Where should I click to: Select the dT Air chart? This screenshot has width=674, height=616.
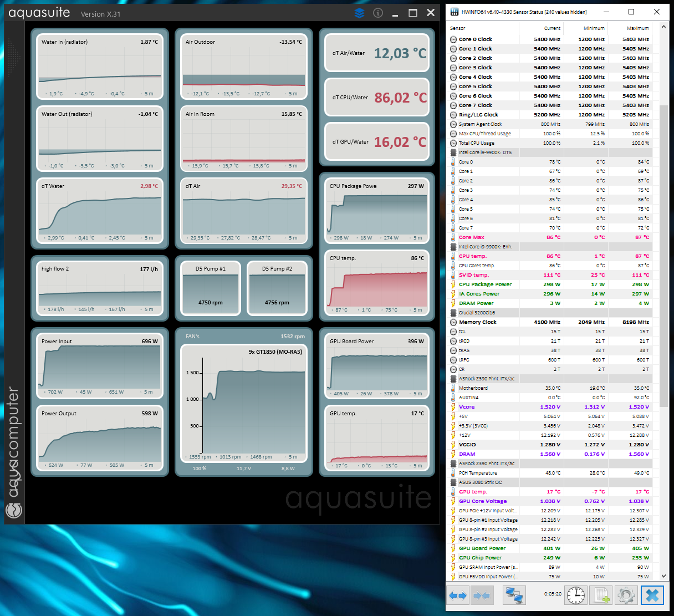[x=244, y=211]
